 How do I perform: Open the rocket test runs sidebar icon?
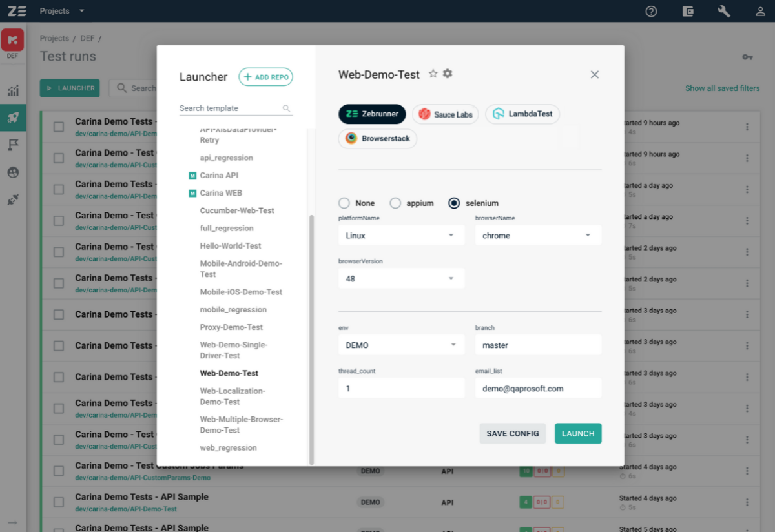[x=13, y=118]
